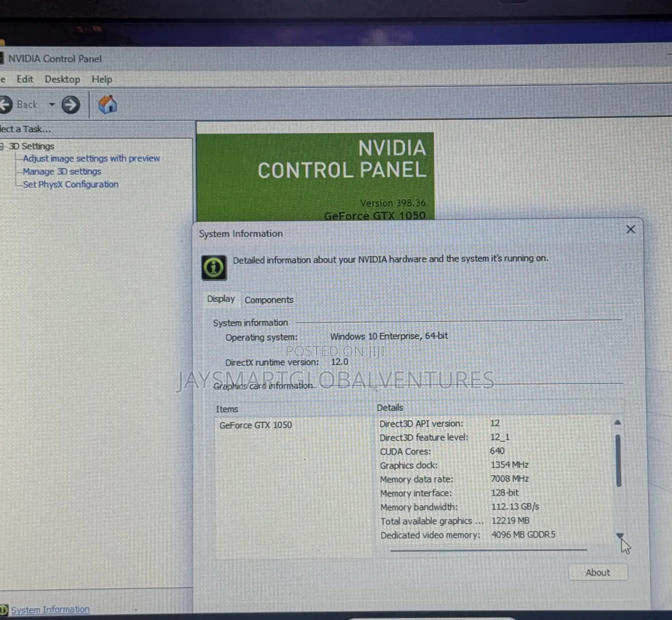This screenshot has width=672, height=620.
Task: Open the Back history dropdown arrow
Action: click(x=52, y=104)
